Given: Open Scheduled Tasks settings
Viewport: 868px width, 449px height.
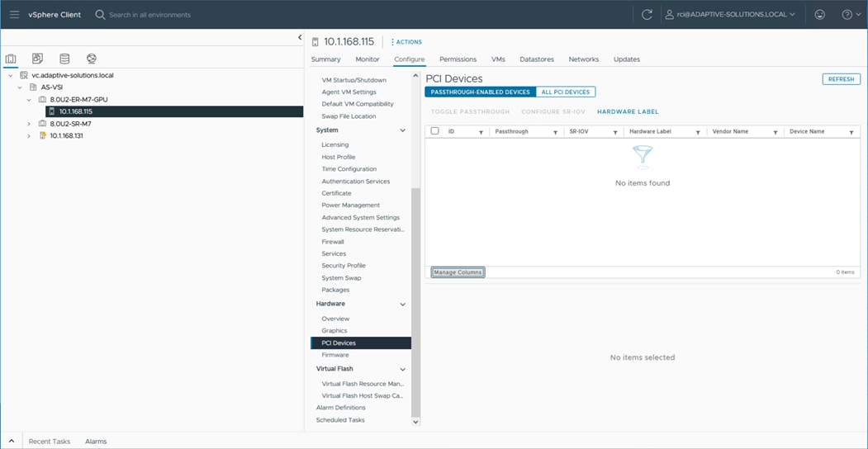Looking at the screenshot, I should click(340, 419).
